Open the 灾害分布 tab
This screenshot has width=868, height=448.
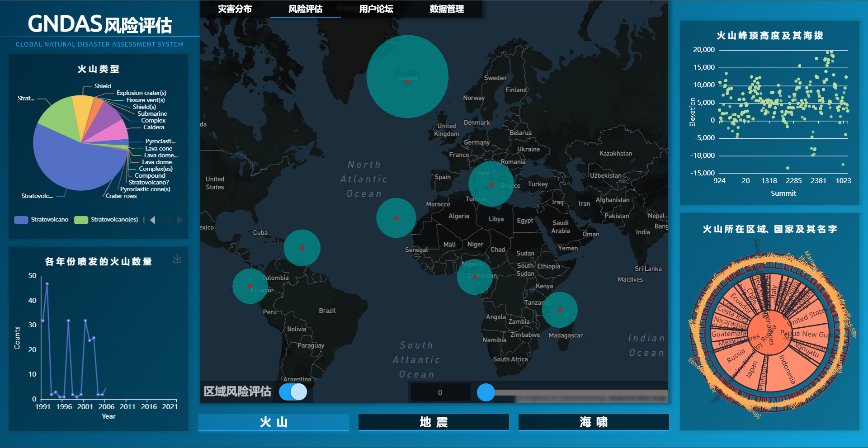[x=235, y=9]
